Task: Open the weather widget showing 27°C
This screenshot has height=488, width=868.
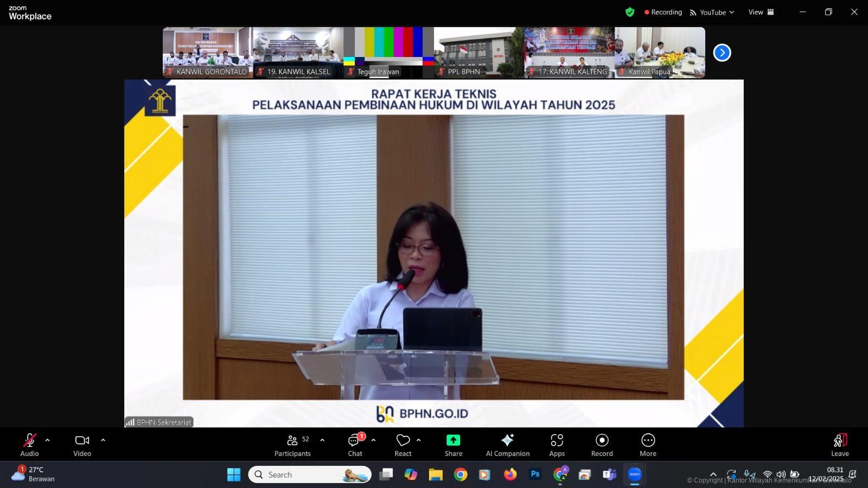Action: pyautogui.click(x=34, y=474)
